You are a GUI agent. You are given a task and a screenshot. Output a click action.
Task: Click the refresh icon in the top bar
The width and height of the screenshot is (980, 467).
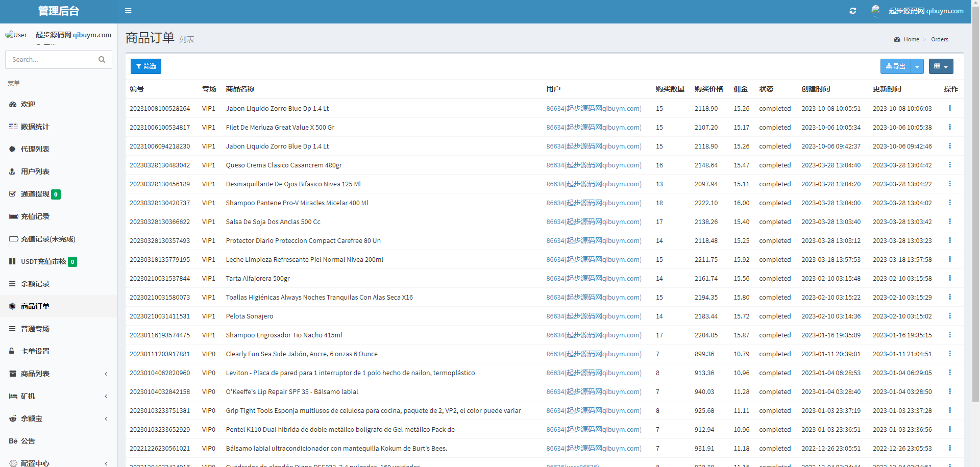point(852,11)
